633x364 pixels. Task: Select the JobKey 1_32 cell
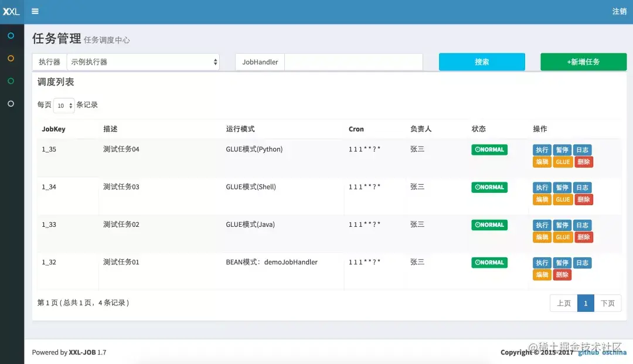pos(49,263)
